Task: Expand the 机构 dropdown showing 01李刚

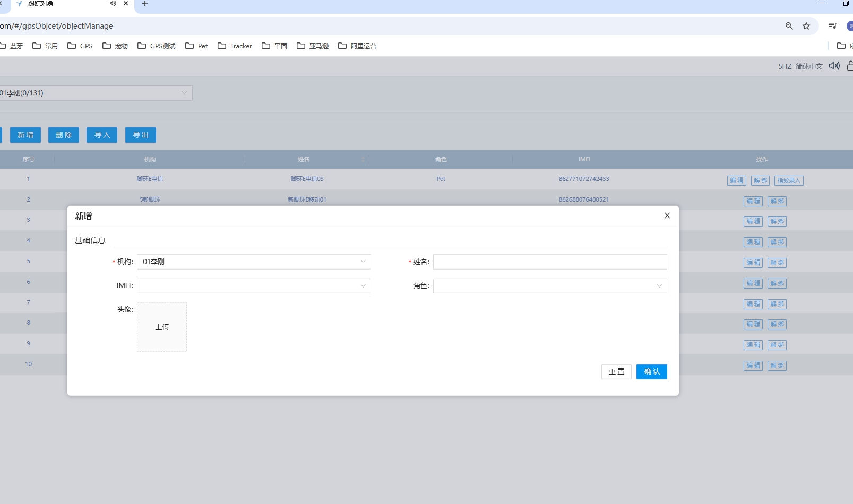Action: tap(254, 262)
